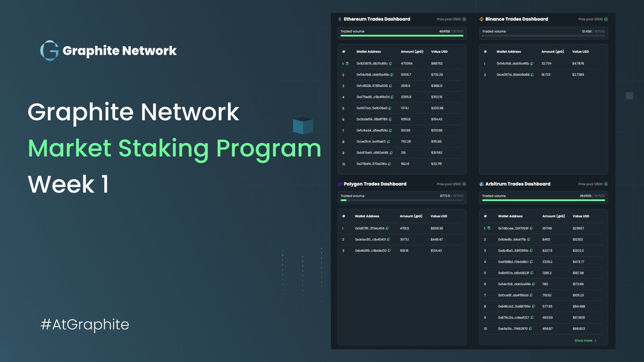Click the Binance Trades Dashboard title
Image resolution: width=644 pixels, height=362 pixels.
click(x=517, y=19)
